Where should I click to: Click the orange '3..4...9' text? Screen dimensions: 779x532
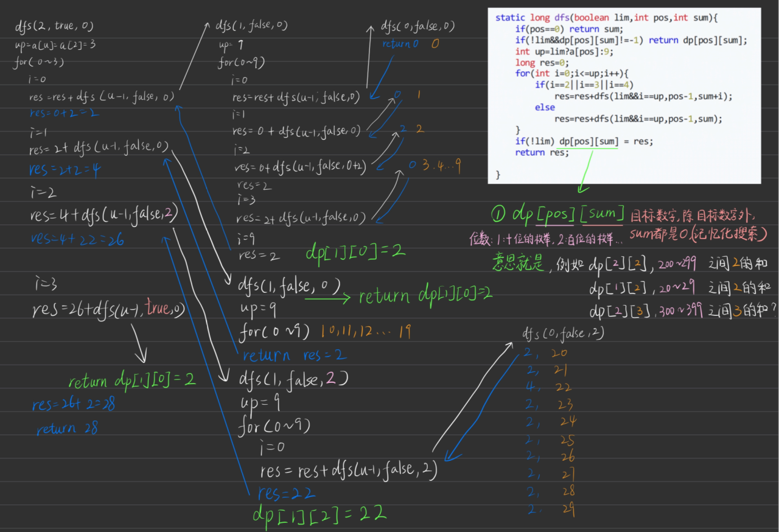point(441,164)
